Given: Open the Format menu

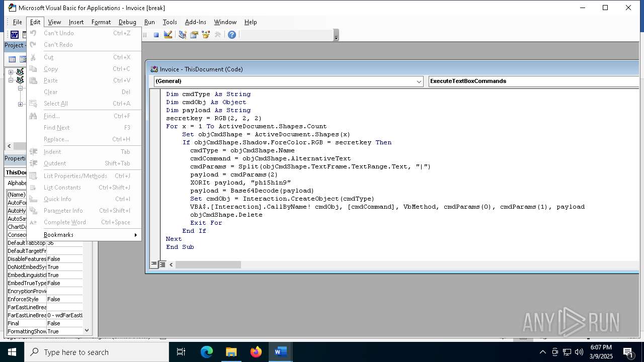Looking at the screenshot, I should pyautogui.click(x=101, y=22).
